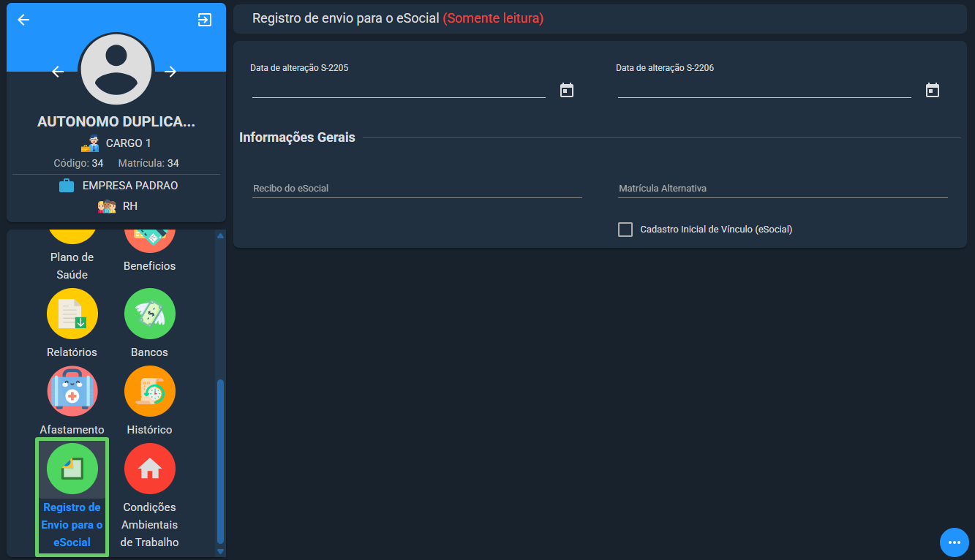Toggle Cadastro Inicial de Vínculo checkbox

pyautogui.click(x=625, y=230)
